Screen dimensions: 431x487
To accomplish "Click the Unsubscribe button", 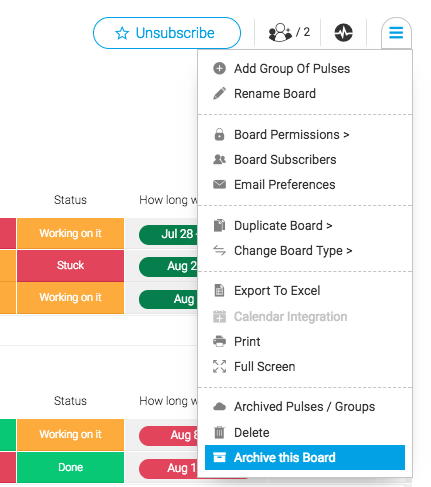I will coord(167,33).
